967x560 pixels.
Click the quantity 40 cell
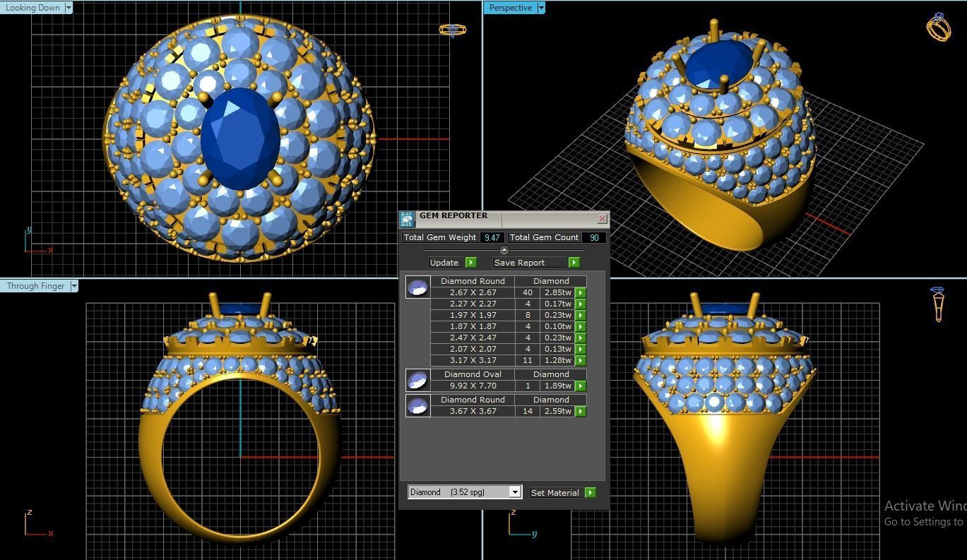tap(528, 292)
